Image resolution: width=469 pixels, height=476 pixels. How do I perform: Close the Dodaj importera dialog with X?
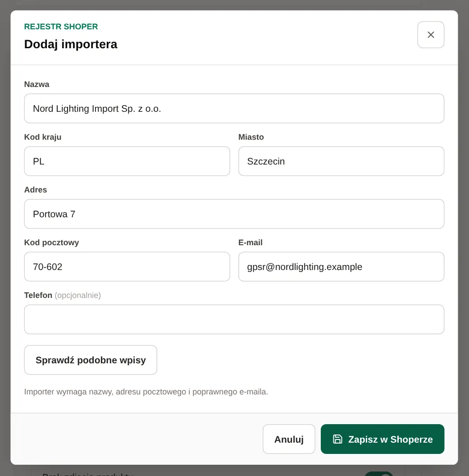(430, 35)
